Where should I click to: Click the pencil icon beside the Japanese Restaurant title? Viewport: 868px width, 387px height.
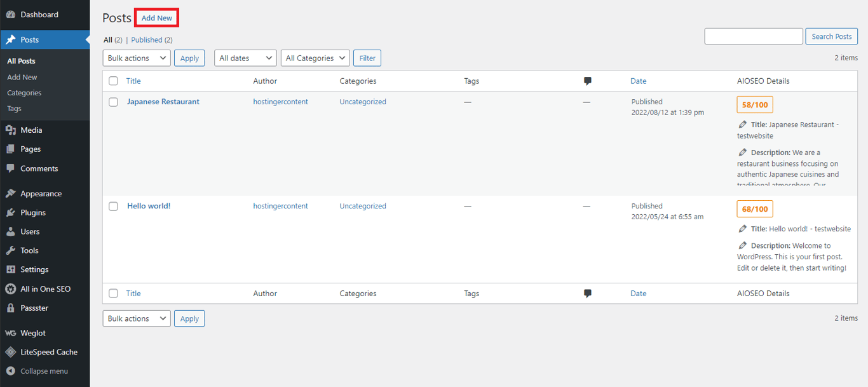pos(742,125)
